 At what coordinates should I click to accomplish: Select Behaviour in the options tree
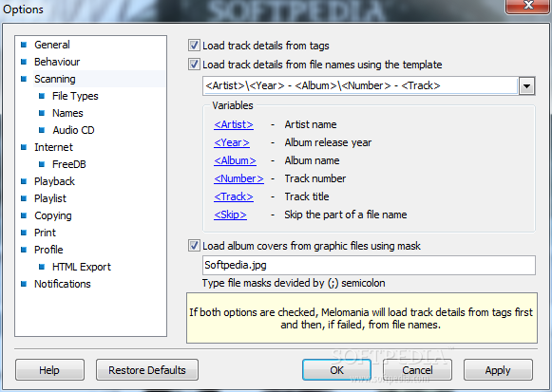click(x=57, y=62)
